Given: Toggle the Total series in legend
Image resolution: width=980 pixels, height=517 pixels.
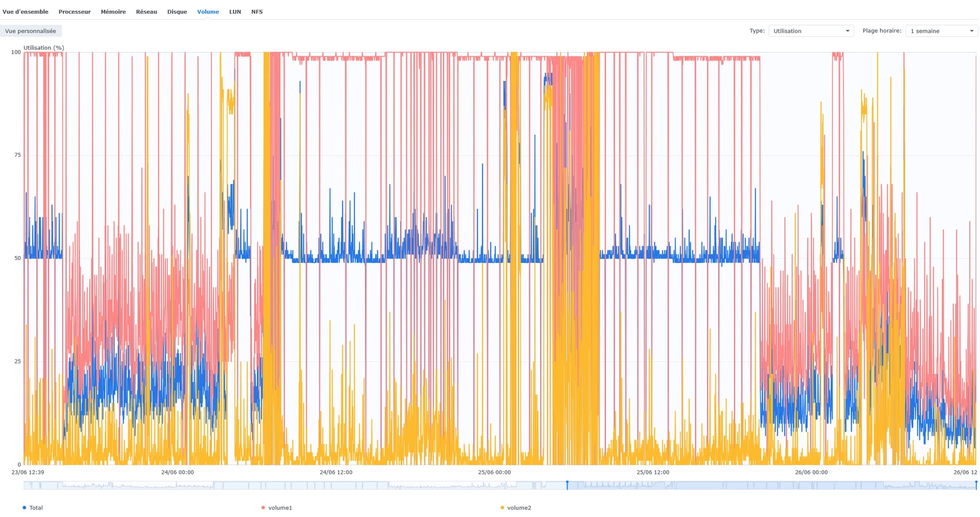Looking at the screenshot, I should click(33, 508).
